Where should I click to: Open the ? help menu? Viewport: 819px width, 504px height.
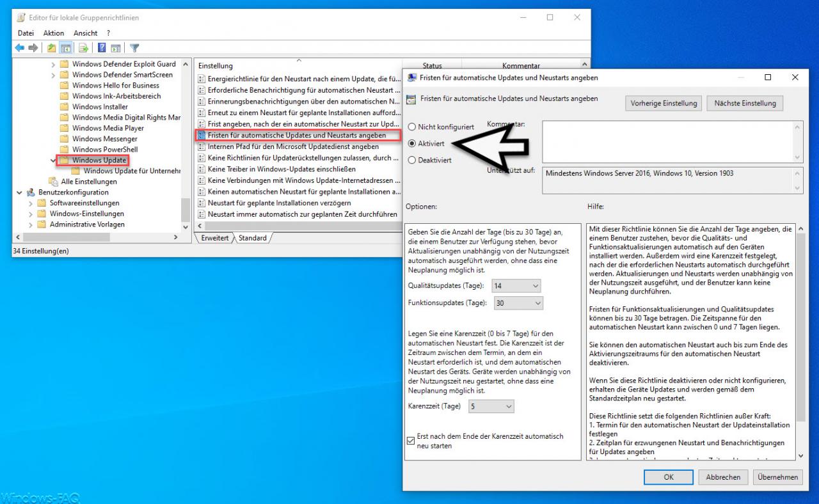(x=109, y=33)
